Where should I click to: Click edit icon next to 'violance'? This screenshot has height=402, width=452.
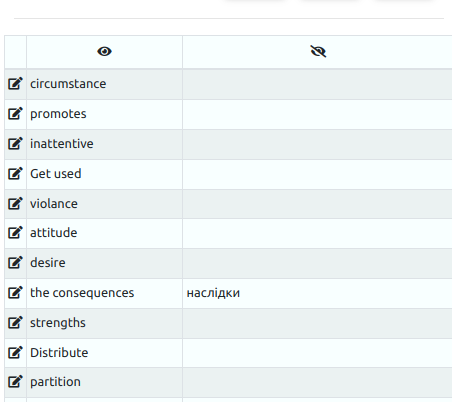[15, 203]
